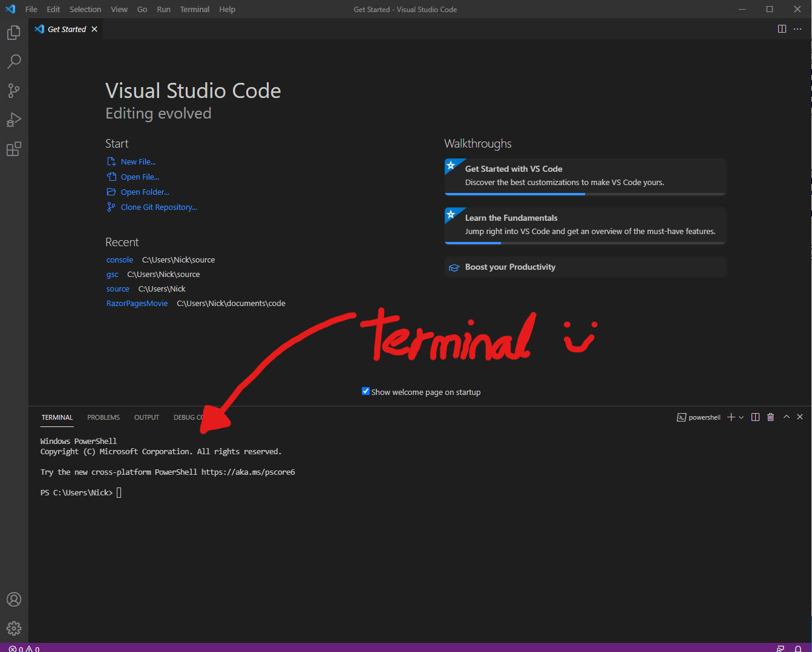Open Get Started with VS Code walkthrough
The width and height of the screenshot is (812, 652).
(585, 177)
